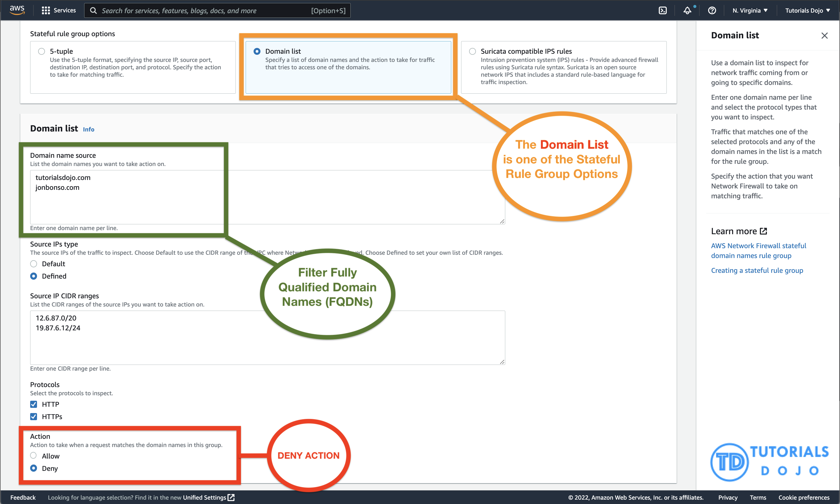840x504 pixels.
Task: Click the Services grid icon
Action: click(46, 10)
